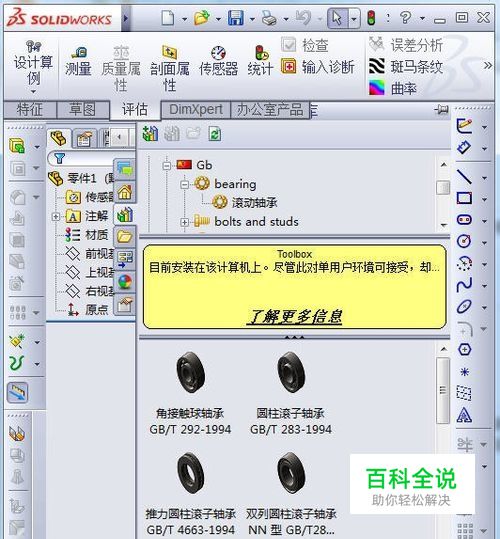The width and height of the screenshot is (500, 539).
Task: Click the 传感器 sensor tool
Action: tap(219, 61)
